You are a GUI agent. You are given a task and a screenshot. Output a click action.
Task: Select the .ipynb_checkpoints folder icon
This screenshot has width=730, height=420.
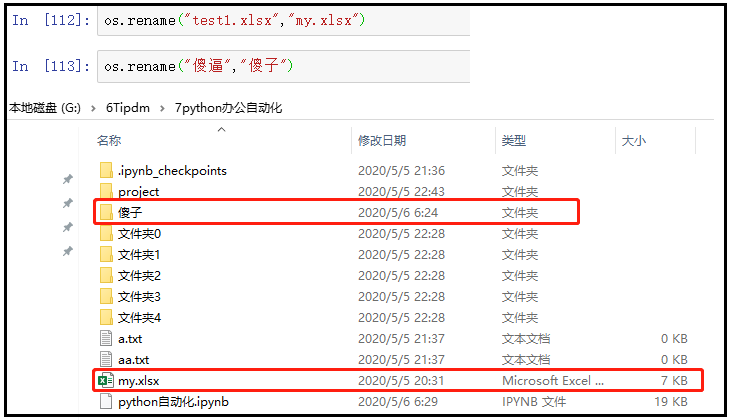coord(106,170)
